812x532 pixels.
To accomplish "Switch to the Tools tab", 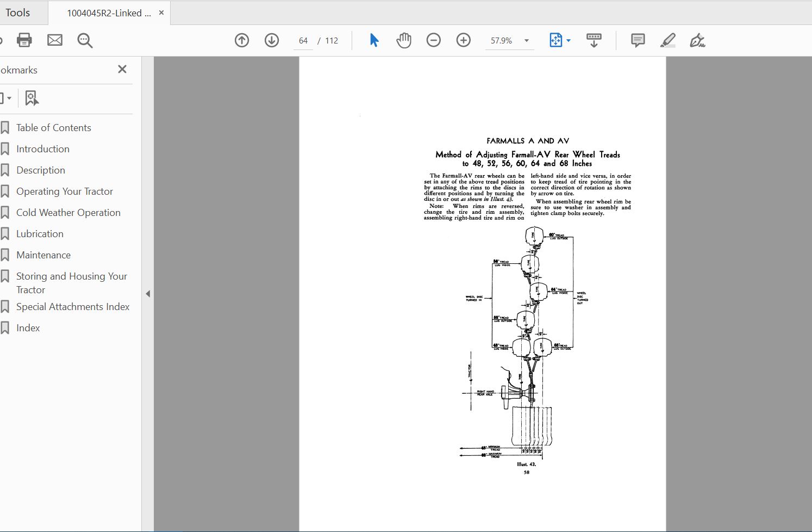I will 18,12.
